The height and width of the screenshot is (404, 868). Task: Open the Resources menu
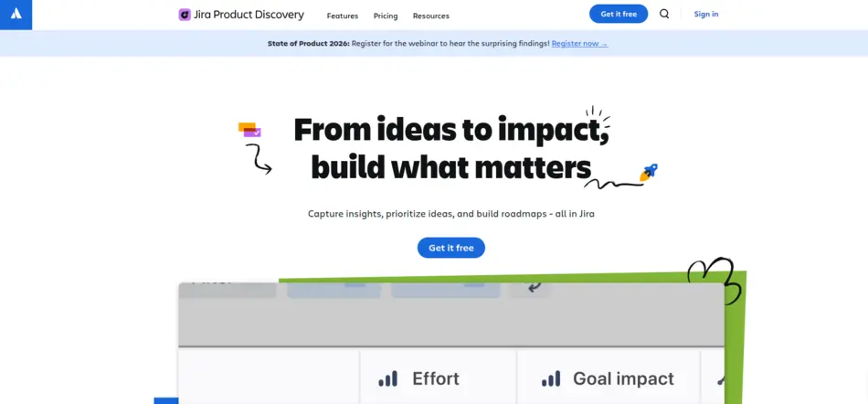[x=430, y=16]
